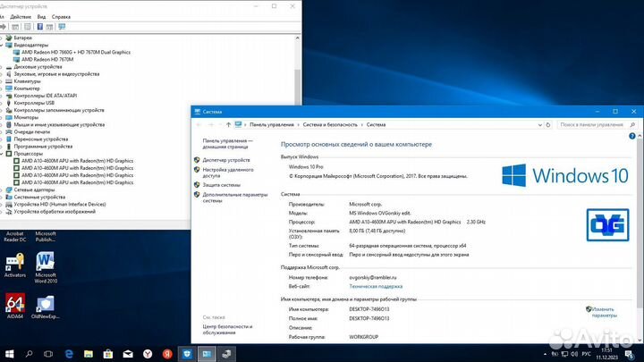Screen dimensions: 644x362
Task: Open the Mail app from the taskbar
Action: [x=128, y=354]
